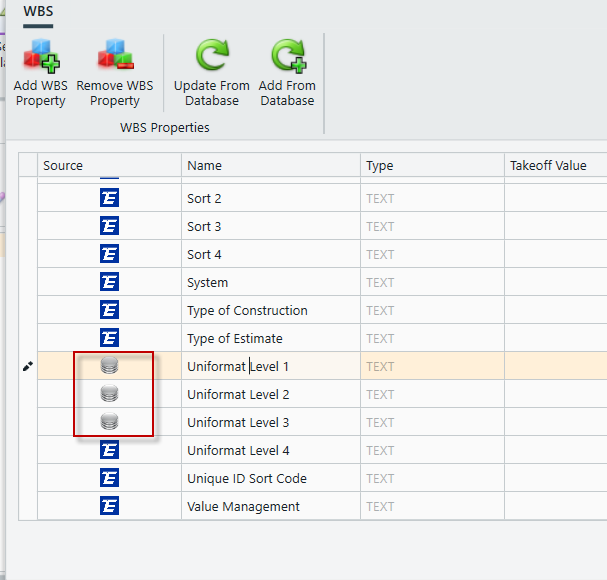607x580 pixels.
Task: Click the source icon for Uniformat Level 4
Action: point(110,451)
